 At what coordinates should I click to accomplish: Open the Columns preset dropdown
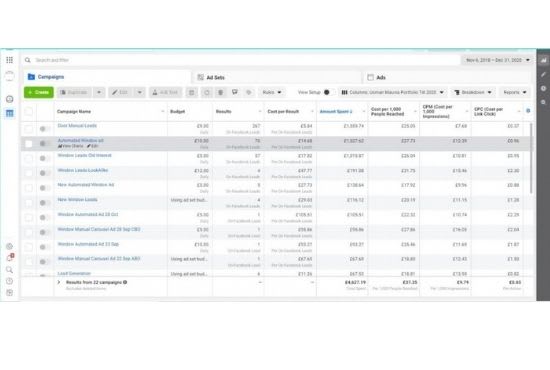[x=393, y=92]
